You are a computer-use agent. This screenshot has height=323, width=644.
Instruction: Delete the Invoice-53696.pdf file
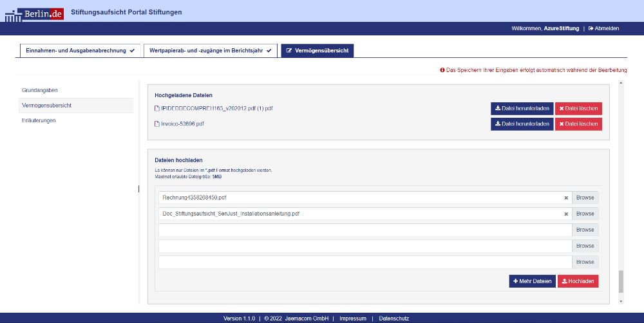578,124
